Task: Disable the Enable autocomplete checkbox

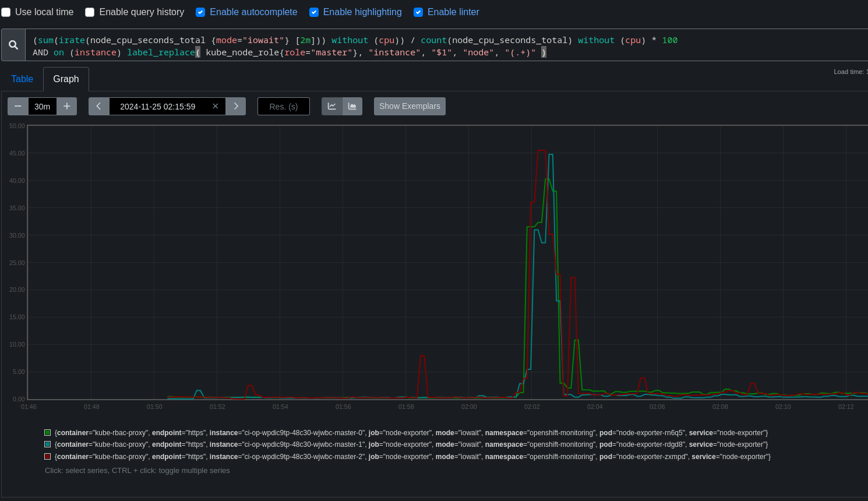Action: pyautogui.click(x=200, y=12)
